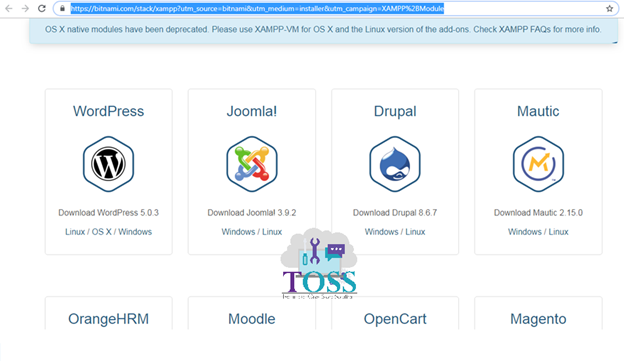
Task: View site security via the padlock icon
Action: 62,8
